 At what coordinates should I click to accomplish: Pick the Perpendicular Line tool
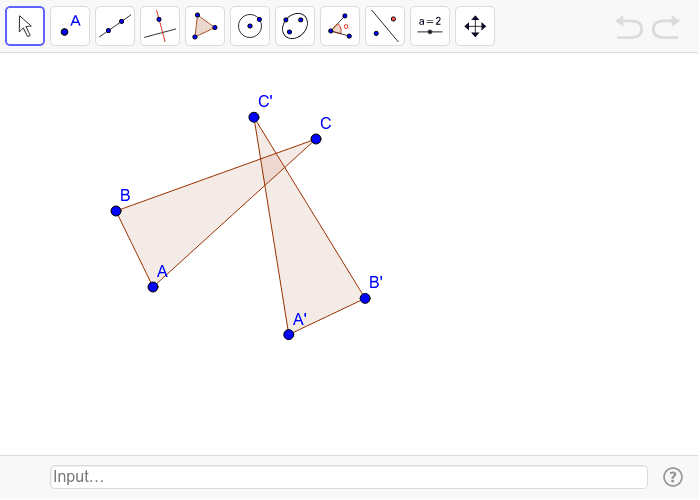pyautogui.click(x=160, y=26)
